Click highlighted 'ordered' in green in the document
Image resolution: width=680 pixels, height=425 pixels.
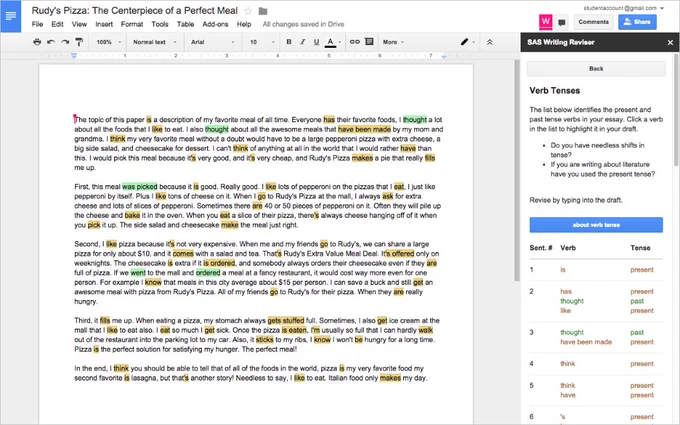[208, 273]
